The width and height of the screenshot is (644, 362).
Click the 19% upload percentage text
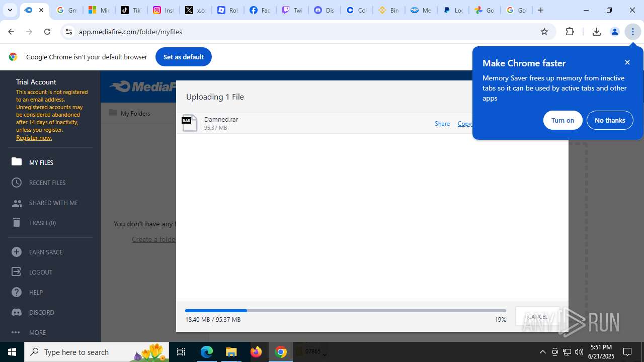click(x=500, y=320)
